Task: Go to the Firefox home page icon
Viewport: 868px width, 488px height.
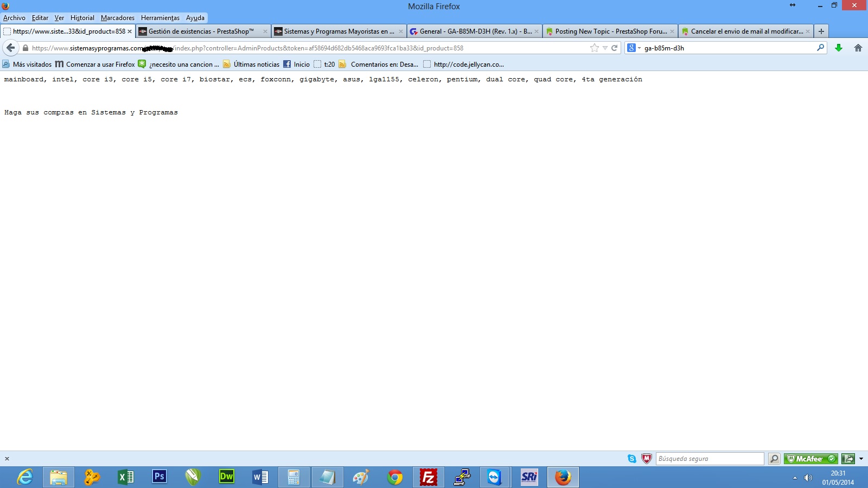Action: [858, 48]
